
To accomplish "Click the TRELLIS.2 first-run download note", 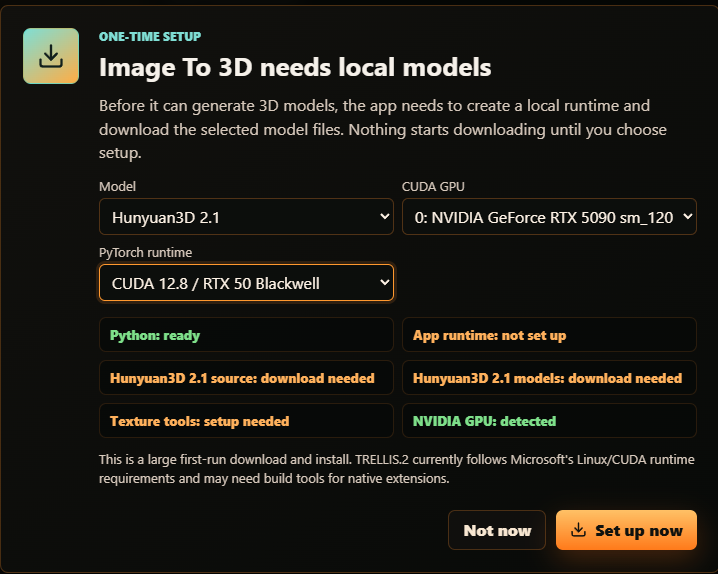I will (x=397, y=469).
